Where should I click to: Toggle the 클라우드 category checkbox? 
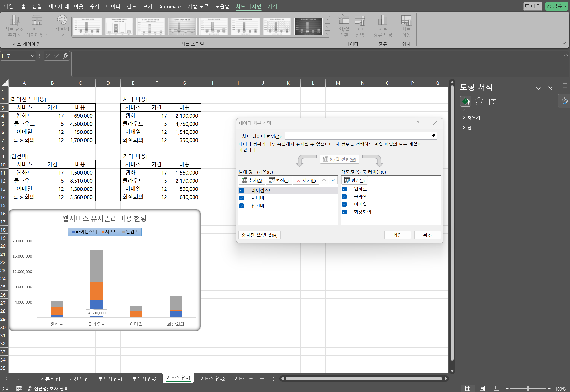tap(344, 197)
